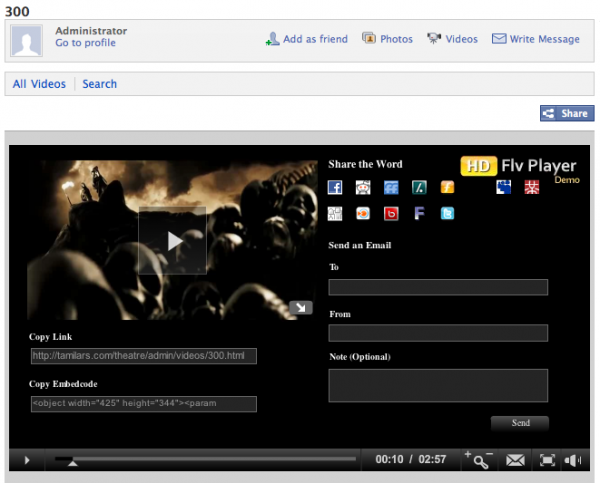Share video on MySpace icon
Viewport: 600px width, 483px height.
point(504,188)
